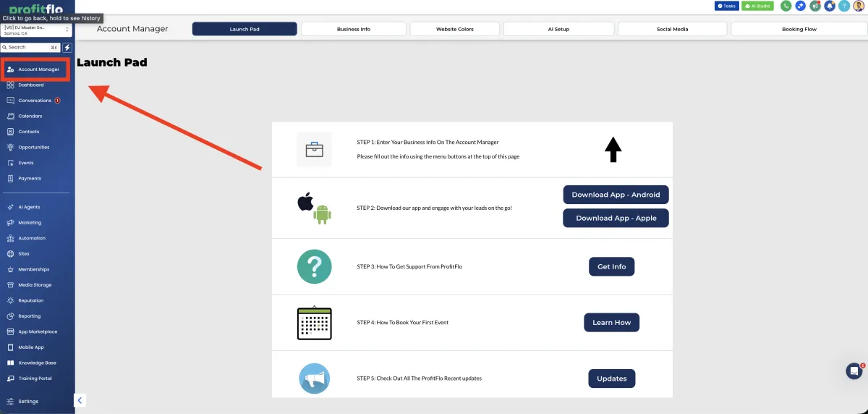Image resolution: width=868 pixels, height=414 pixels.
Task: Open Account Manager in the sidebar
Action: coord(36,69)
